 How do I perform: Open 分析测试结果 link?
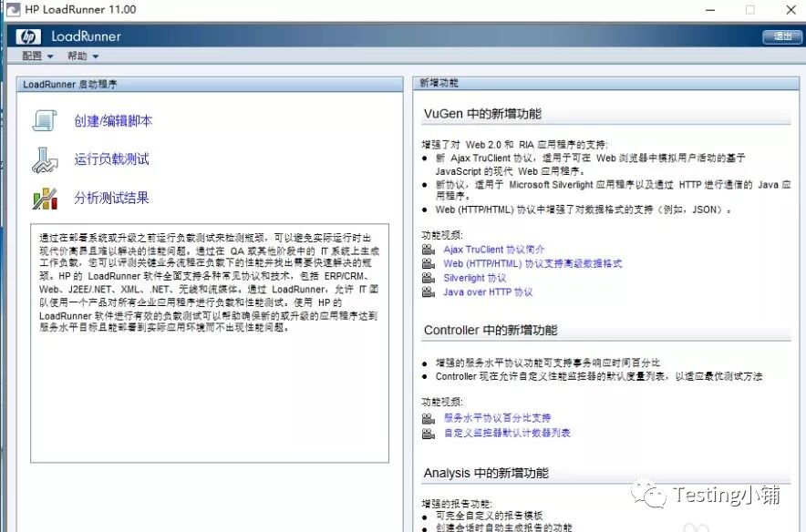click(x=111, y=198)
